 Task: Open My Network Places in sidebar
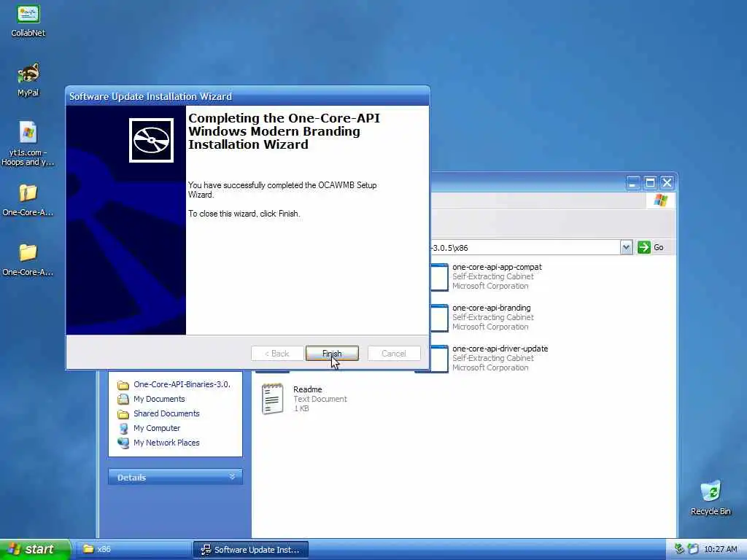[166, 443]
